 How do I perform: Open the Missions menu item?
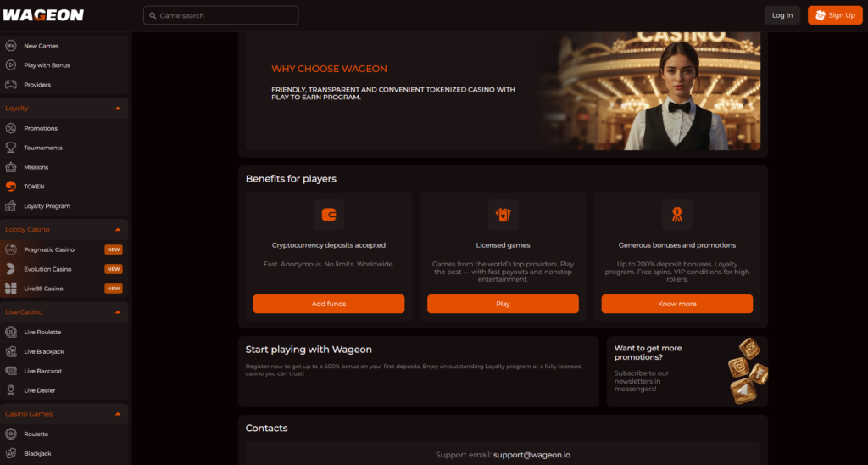pos(36,167)
